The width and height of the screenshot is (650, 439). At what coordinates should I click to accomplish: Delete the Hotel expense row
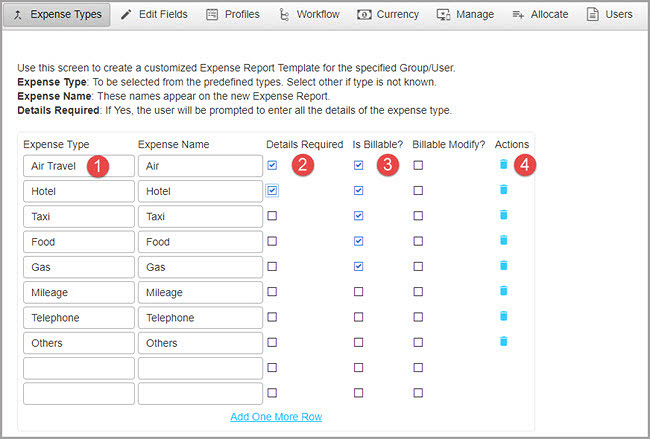click(x=504, y=189)
